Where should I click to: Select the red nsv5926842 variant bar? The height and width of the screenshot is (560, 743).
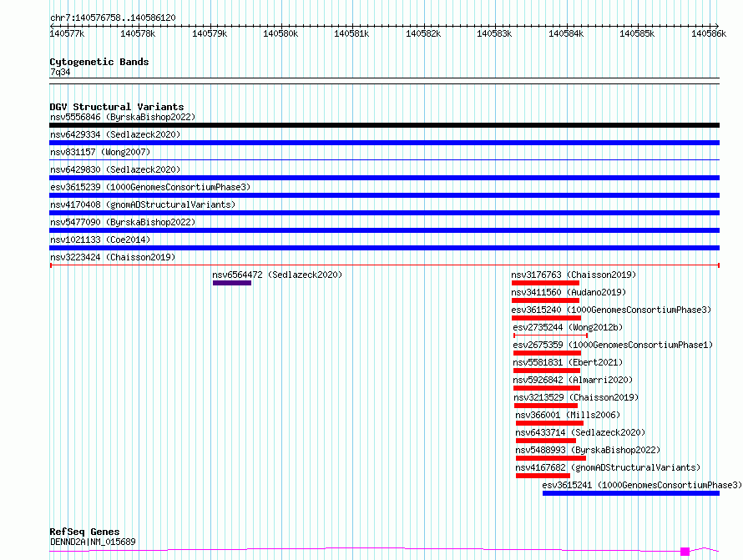[547, 388]
